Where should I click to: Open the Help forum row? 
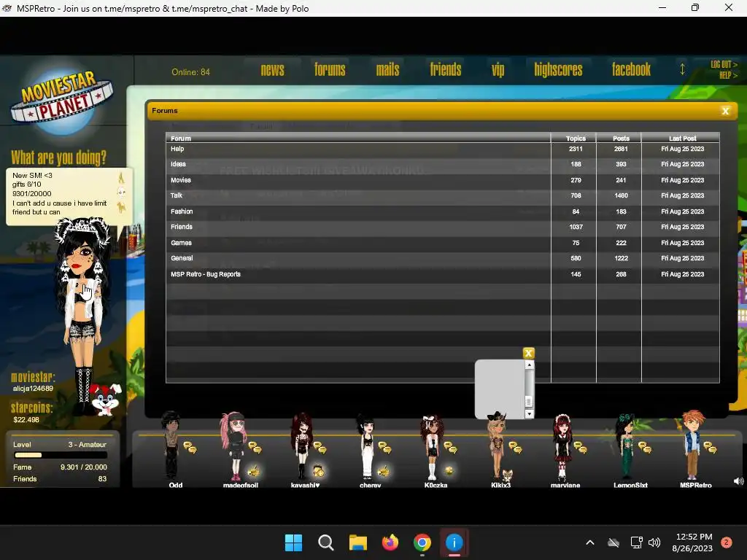pyautogui.click(x=443, y=149)
